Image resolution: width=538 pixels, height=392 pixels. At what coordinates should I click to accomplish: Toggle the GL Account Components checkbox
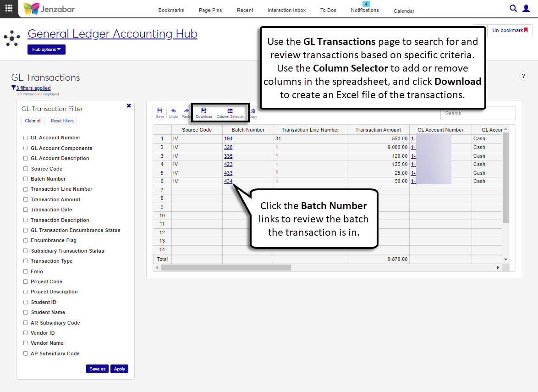pos(25,148)
